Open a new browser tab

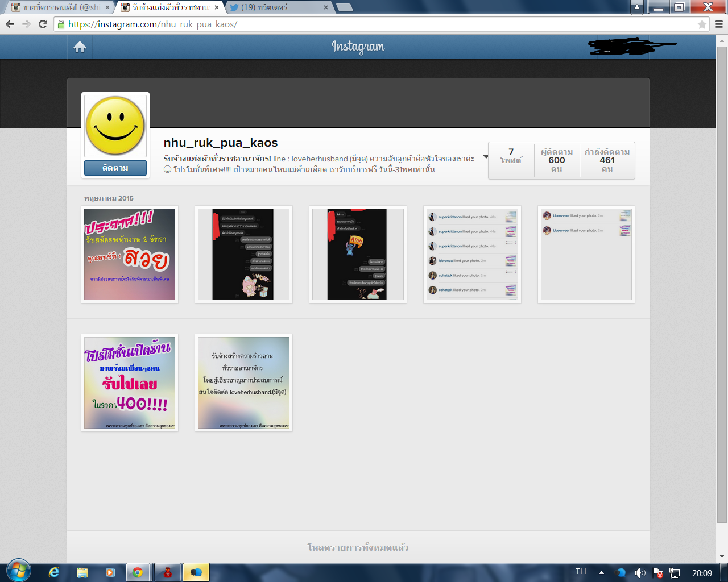(345, 7)
